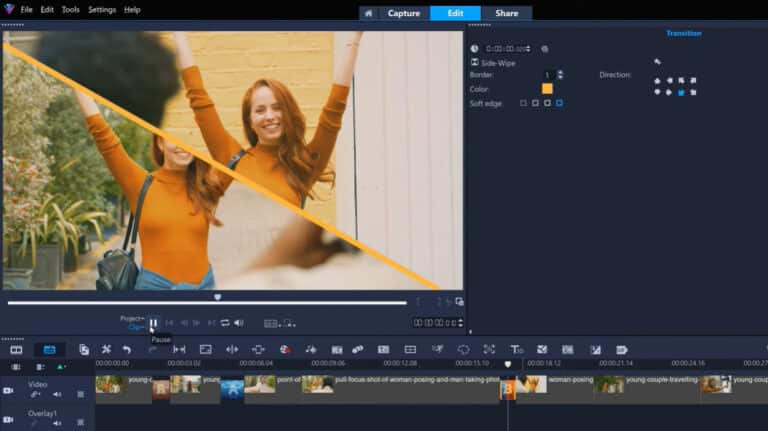Image resolution: width=768 pixels, height=431 pixels.
Task: Redo the last action
Action: point(152,350)
